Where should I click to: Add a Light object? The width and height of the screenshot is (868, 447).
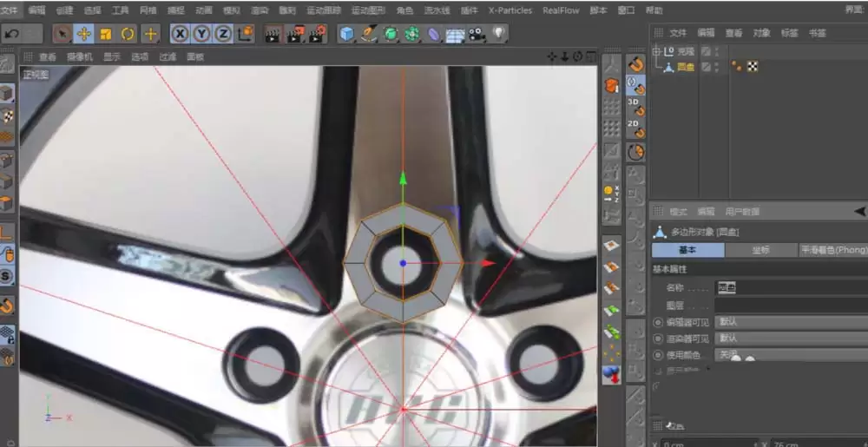[x=499, y=33]
